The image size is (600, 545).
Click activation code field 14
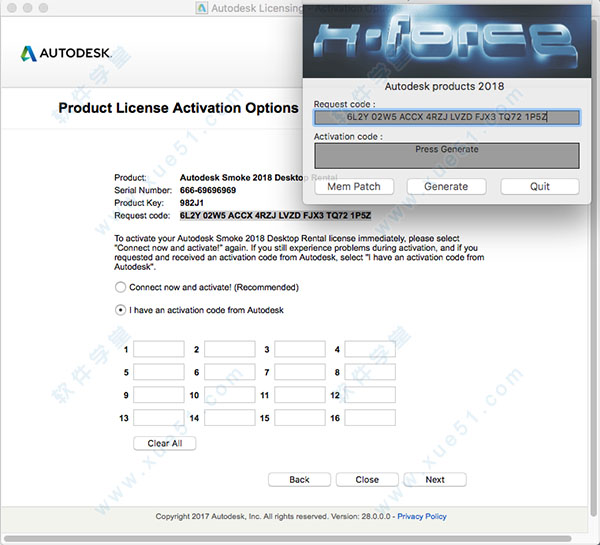click(x=230, y=418)
